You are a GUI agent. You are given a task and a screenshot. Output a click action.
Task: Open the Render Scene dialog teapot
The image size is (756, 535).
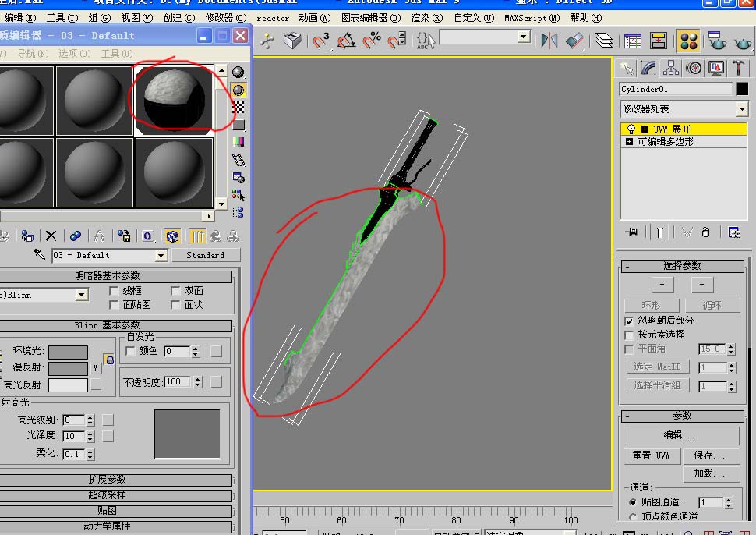pos(717,41)
